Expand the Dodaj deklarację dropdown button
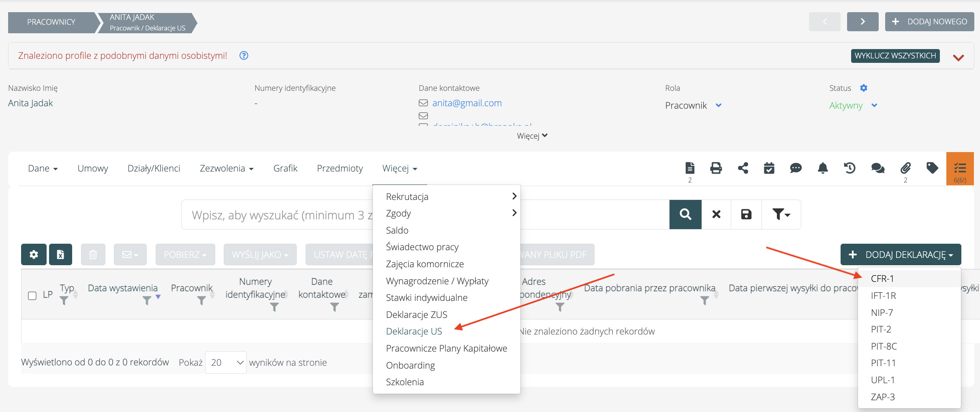The width and height of the screenshot is (980, 412). pyautogui.click(x=901, y=255)
